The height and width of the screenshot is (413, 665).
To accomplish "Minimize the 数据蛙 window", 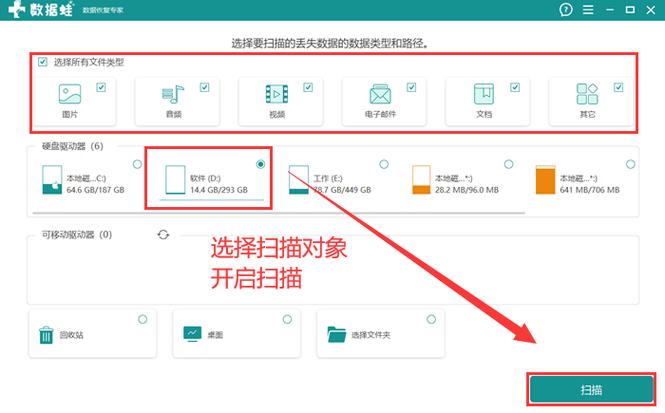I will pos(610,10).
